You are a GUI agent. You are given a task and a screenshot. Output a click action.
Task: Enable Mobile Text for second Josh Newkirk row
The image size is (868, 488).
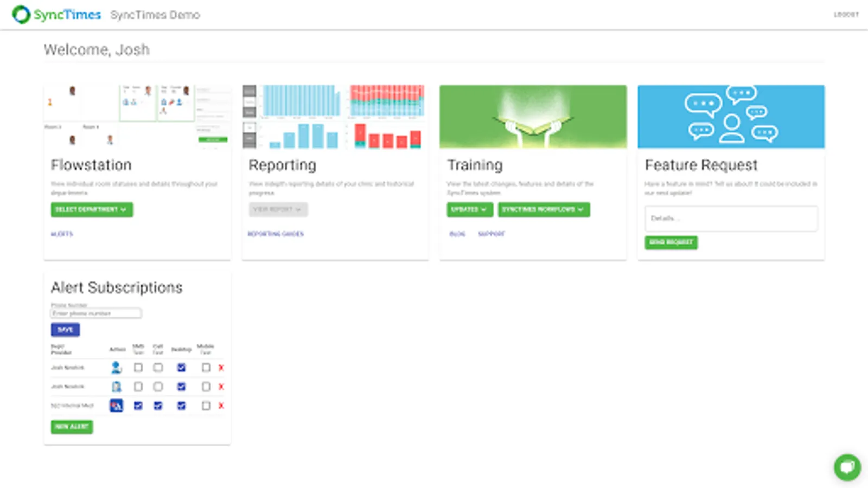(x=206, y=387)
